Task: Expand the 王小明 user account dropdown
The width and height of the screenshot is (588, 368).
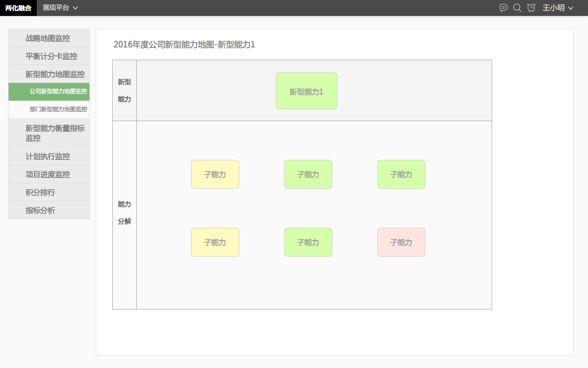Action: coord(558,8)
